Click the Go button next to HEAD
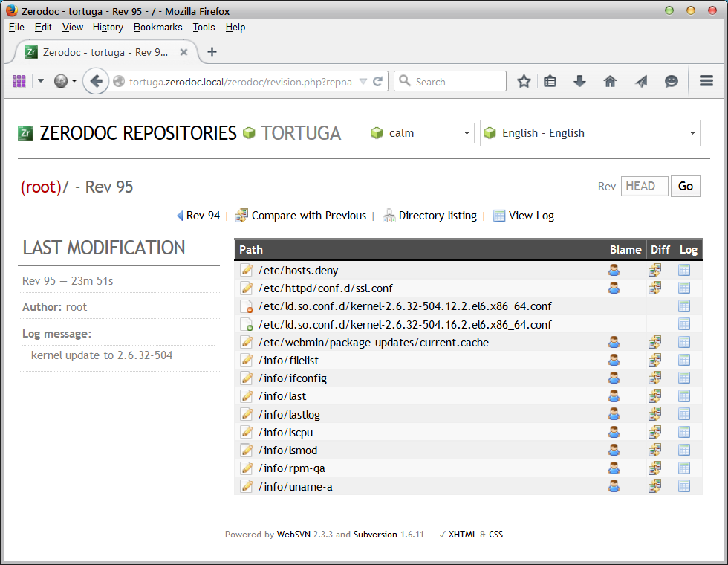Screen dimensions: 728x565 pos(685,186)
